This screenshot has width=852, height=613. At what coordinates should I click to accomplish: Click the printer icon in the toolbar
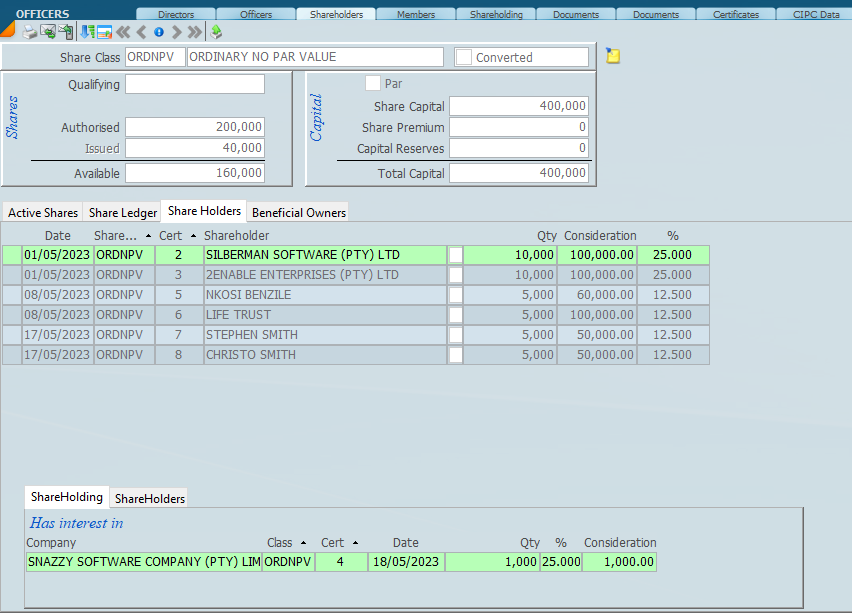coord(30,32)
